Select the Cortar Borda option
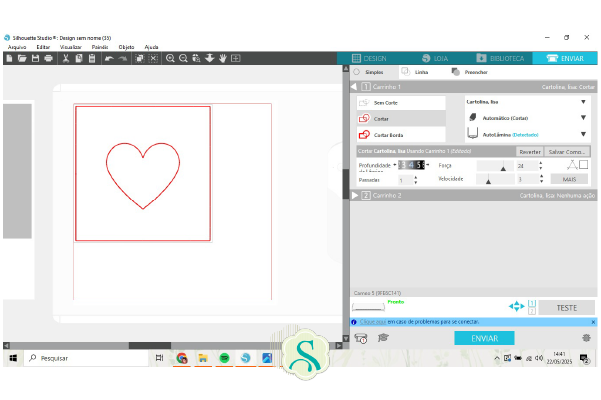Image resolution: width=601 pixels, height=400 pixels. click(x=401, y=135)
